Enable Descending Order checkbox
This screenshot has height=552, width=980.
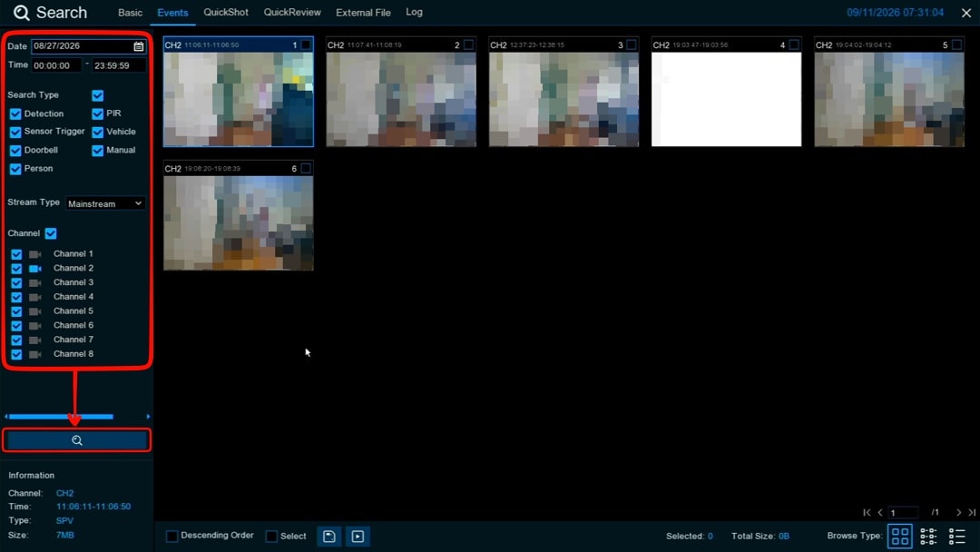point(171,536)
